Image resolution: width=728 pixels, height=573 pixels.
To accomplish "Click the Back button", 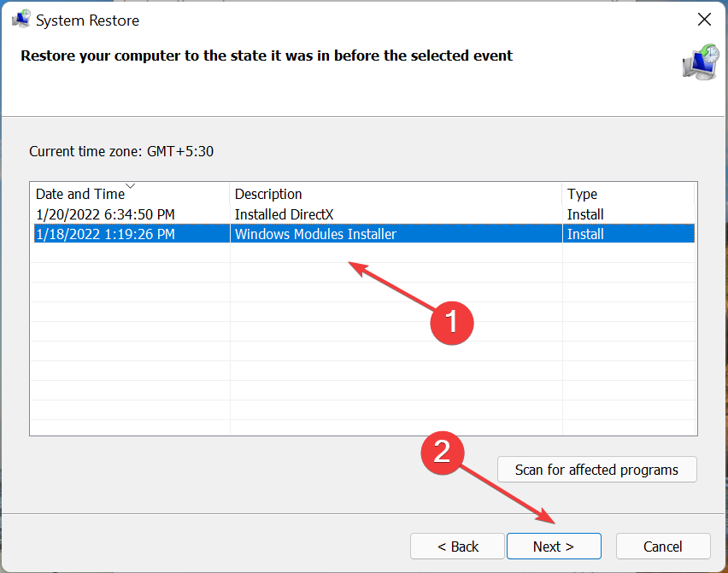I will tap(457, 546).
